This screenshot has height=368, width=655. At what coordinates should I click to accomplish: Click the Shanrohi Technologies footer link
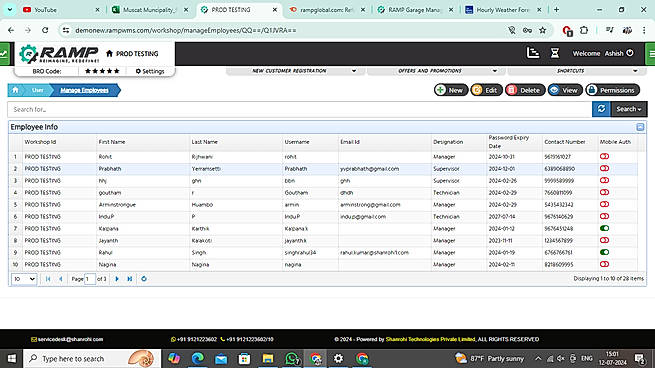[x=430, y=339]
